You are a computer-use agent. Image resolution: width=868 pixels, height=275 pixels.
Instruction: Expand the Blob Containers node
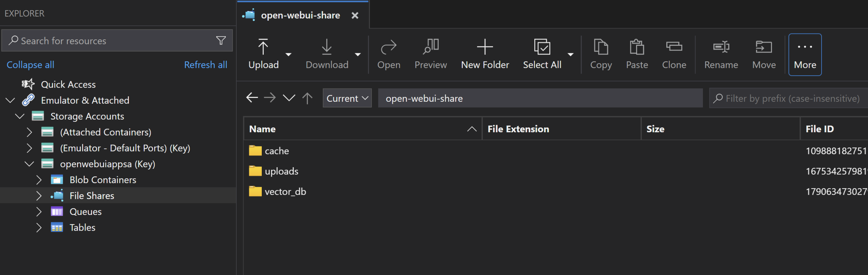[39, 180]
